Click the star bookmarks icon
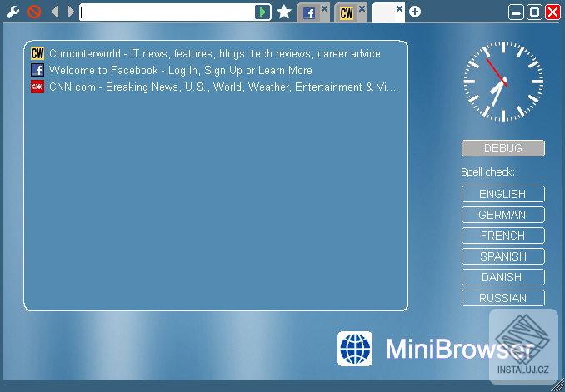 click(284, 12)
